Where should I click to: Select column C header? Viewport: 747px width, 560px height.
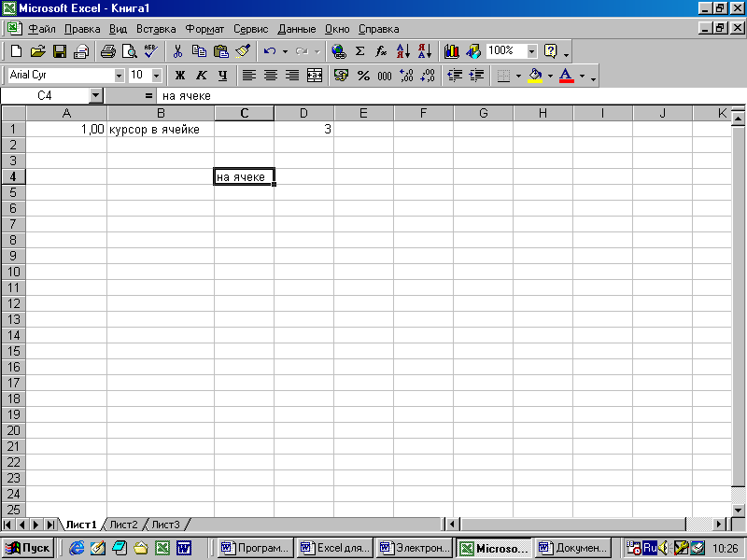point(245,113)
